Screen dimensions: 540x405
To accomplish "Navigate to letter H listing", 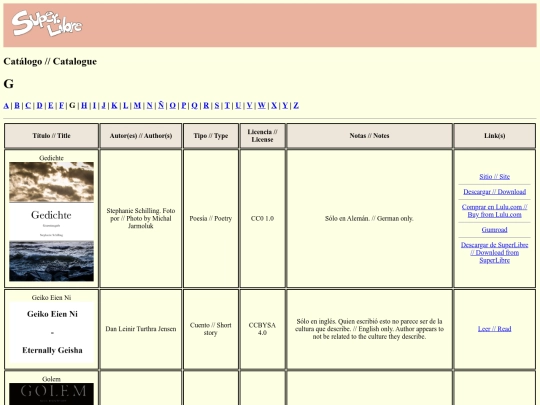I will coord(84,105).
